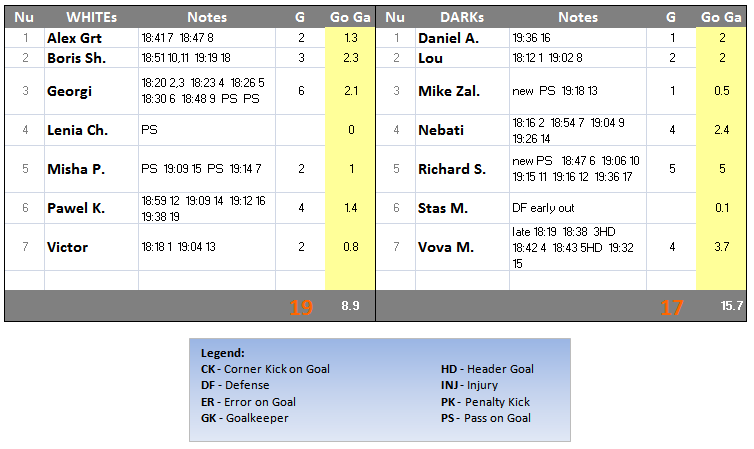
Task: Click the WHITEs team column header
Action: [x=91, y=17]
